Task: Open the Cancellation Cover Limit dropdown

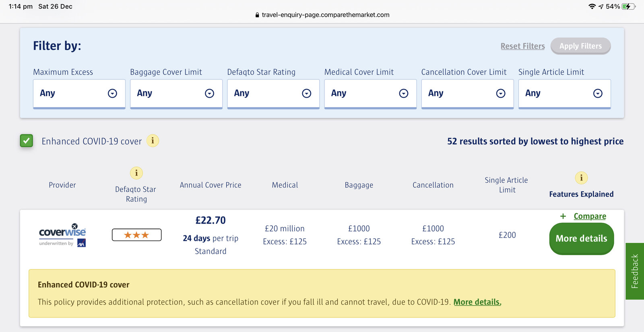Action: 467,93
